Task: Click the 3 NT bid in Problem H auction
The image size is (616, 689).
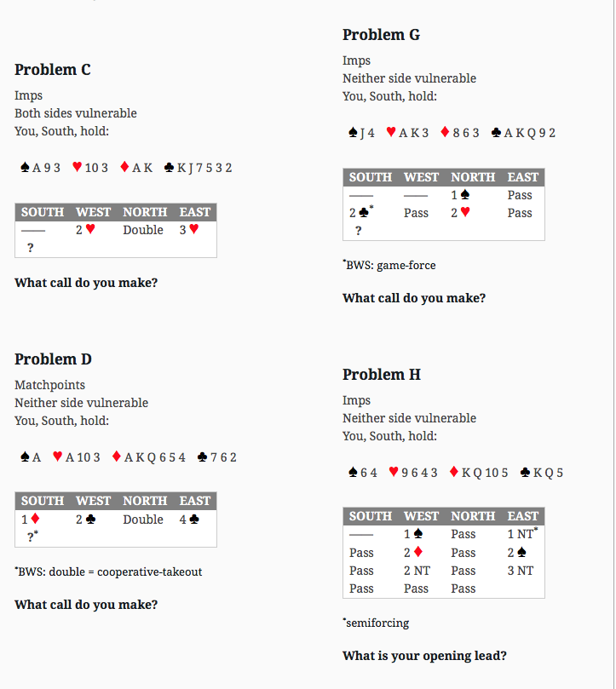Action: [520, 571]
